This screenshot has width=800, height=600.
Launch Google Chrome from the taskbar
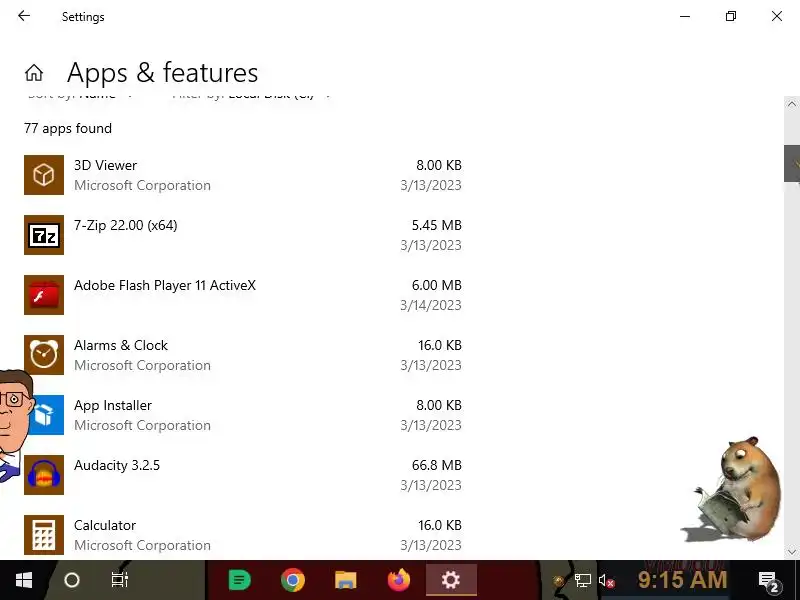click(293, 580)
